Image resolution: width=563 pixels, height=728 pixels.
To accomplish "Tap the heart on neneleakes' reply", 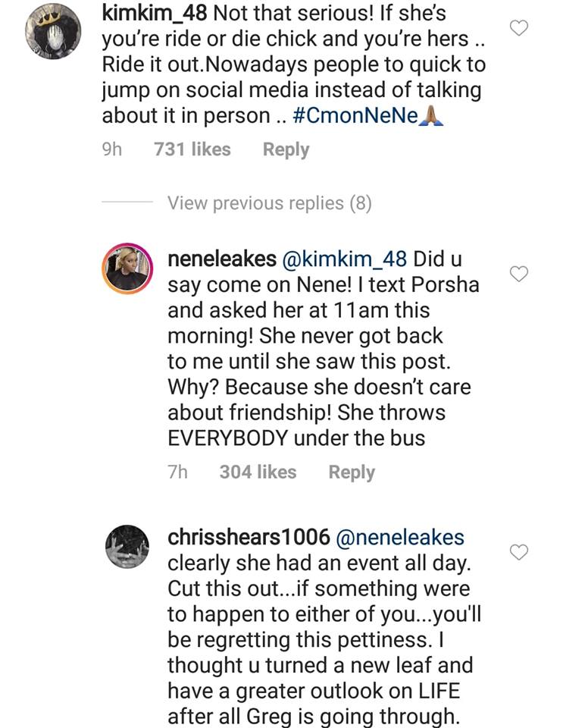I will (x=519, y=274).
